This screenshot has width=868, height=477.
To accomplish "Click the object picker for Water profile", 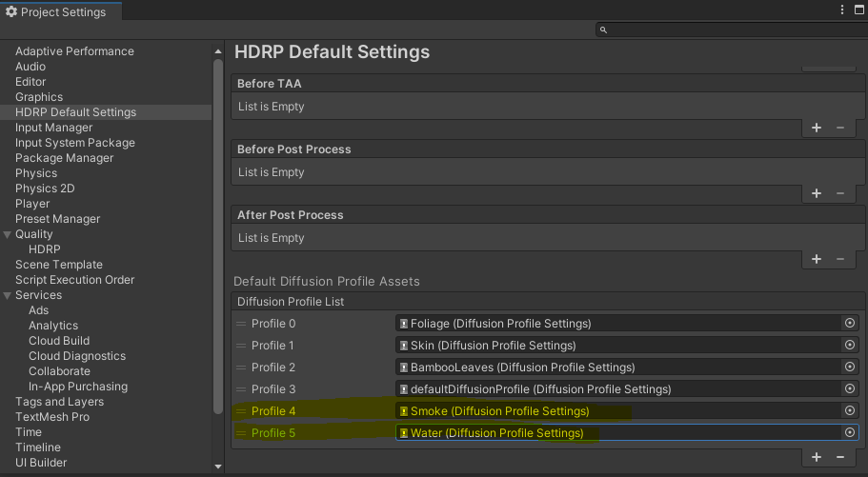I will point(850,432).
